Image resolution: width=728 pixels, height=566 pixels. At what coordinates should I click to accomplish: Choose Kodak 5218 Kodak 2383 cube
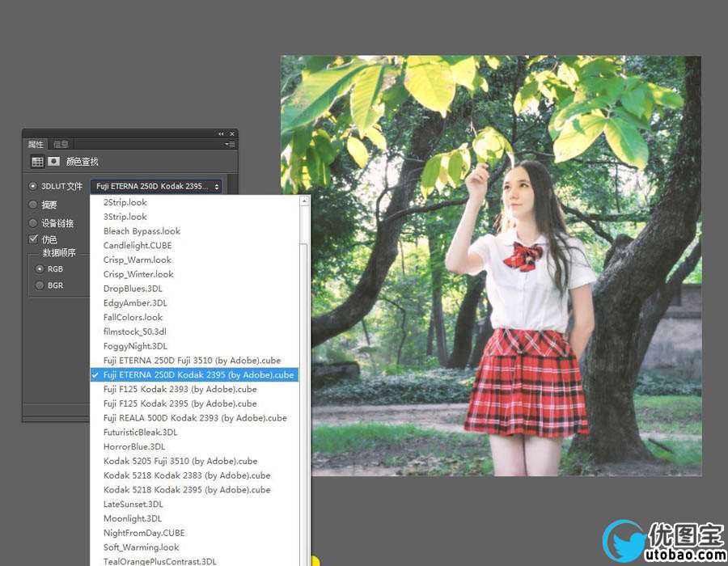tap(194, 475)
